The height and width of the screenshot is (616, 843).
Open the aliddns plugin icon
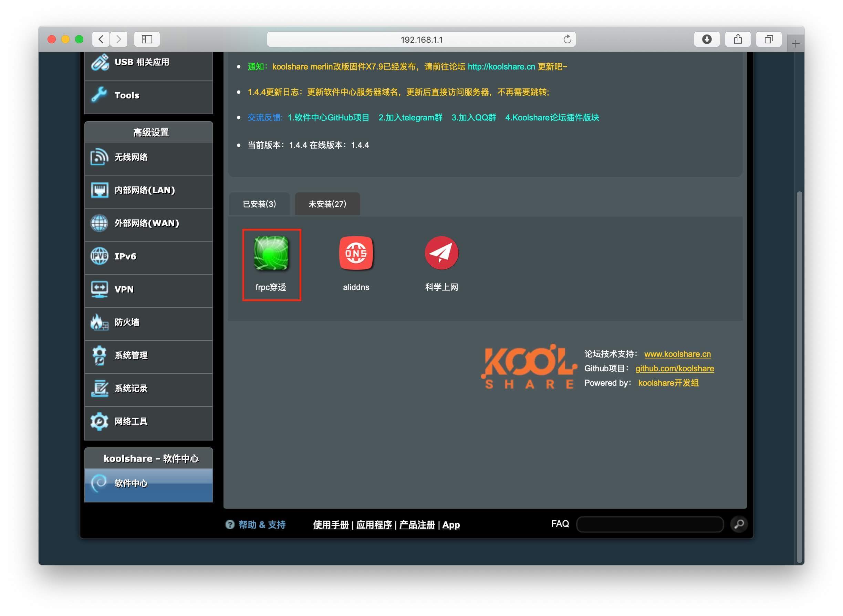(356, 253)
